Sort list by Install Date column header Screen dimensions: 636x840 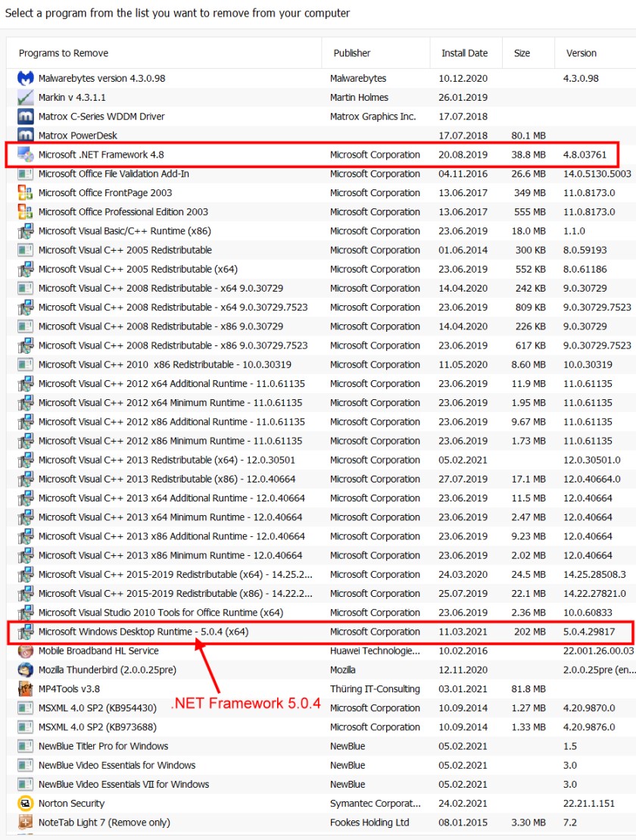[x=466, y=53]
